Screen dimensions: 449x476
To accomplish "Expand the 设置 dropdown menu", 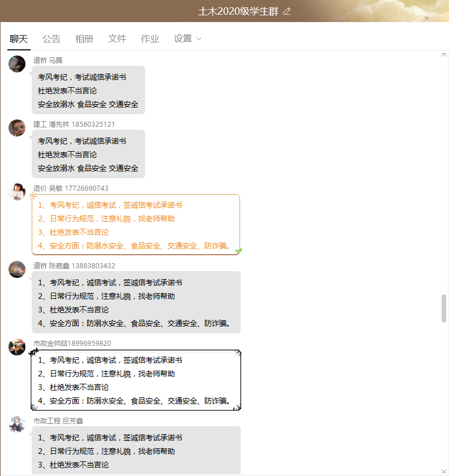I will (x=187, y=39).
